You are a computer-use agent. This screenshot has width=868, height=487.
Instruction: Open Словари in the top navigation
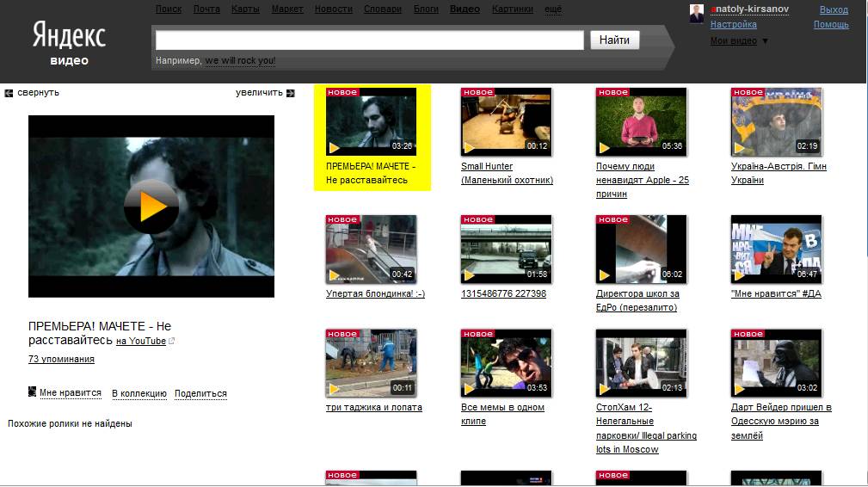pos(383,9)
